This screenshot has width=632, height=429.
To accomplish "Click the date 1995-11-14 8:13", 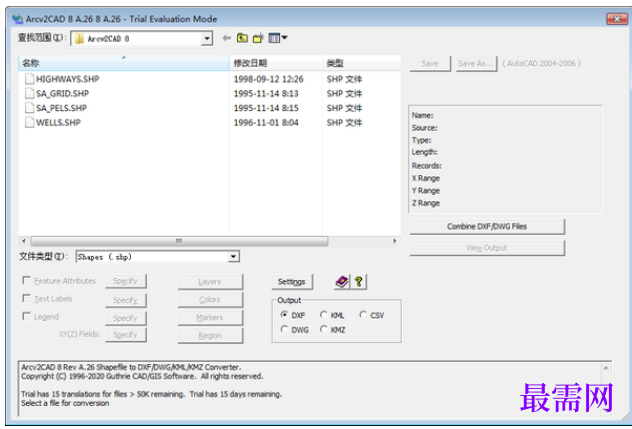I will [x=266, y=94].
